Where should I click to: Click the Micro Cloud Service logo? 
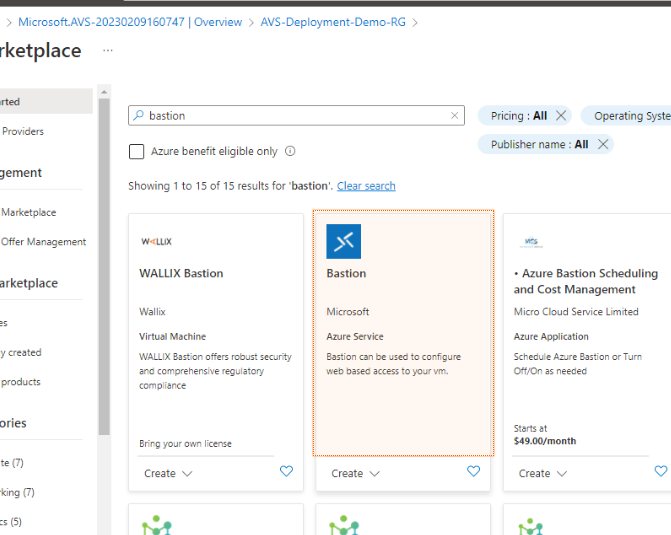click(532, 241)
